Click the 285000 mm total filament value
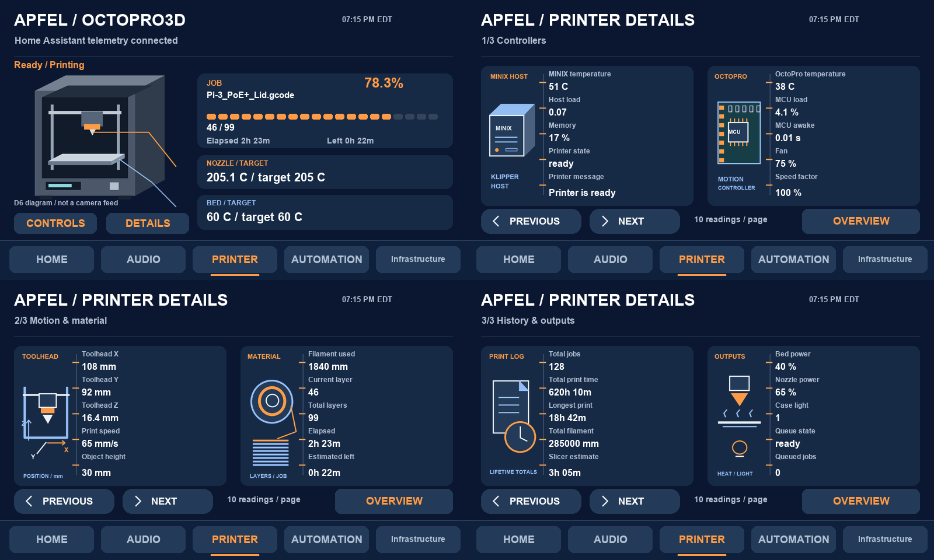The image size is (934, 560). 574,444
